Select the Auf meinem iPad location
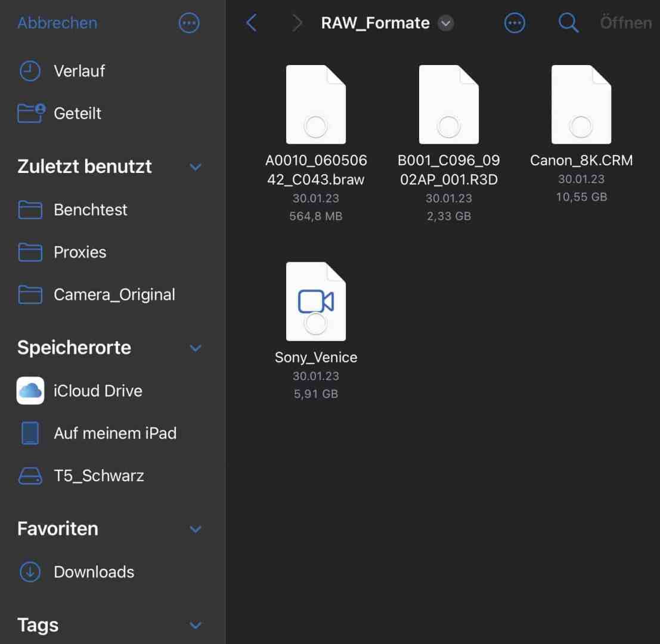This screenshot has width=660, height=644. click(115, 433)
